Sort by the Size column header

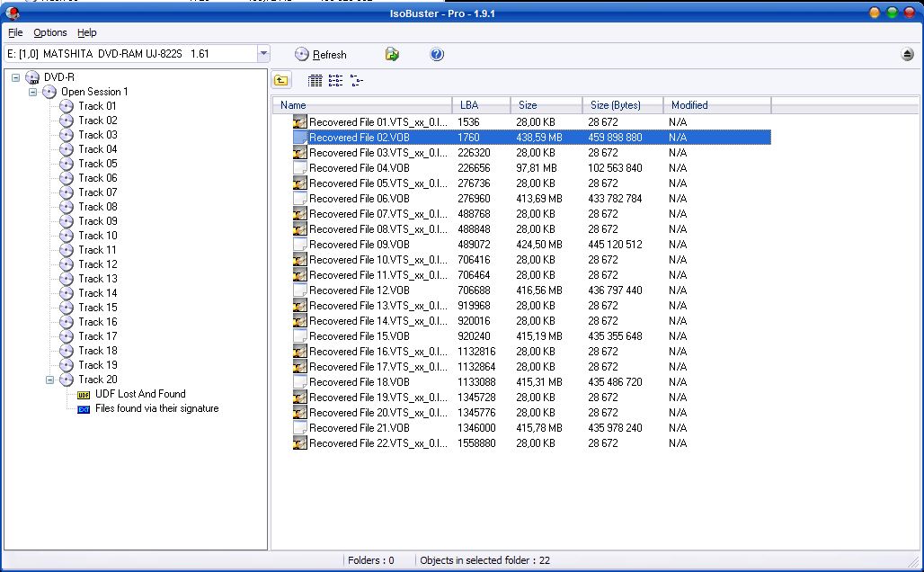coord(546,105)
